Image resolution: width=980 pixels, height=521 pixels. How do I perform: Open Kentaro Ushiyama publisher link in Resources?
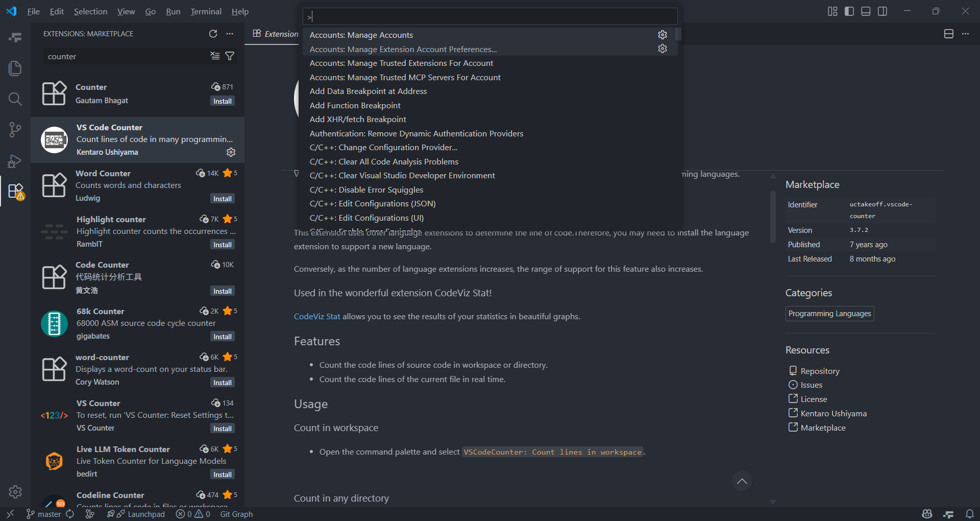point(834,414)
